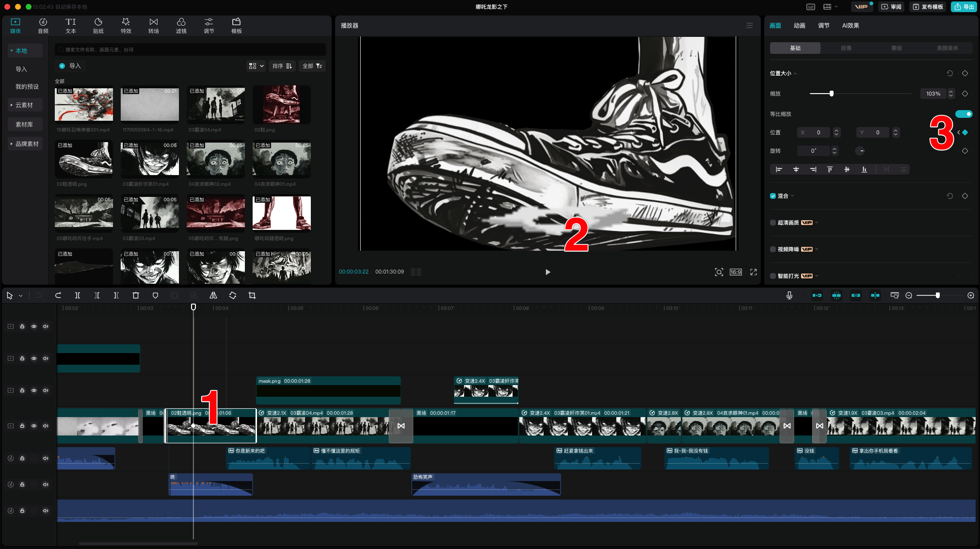Click the 导出 export button
The image size is (980, 549).
point(964,7)
